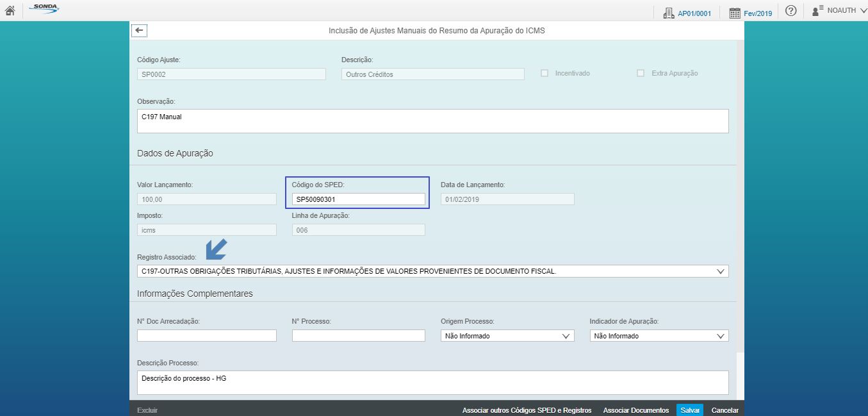Toggle the Extra Apuração checkbox
Viewport: 868px width, 416px height.
point(641,73)
